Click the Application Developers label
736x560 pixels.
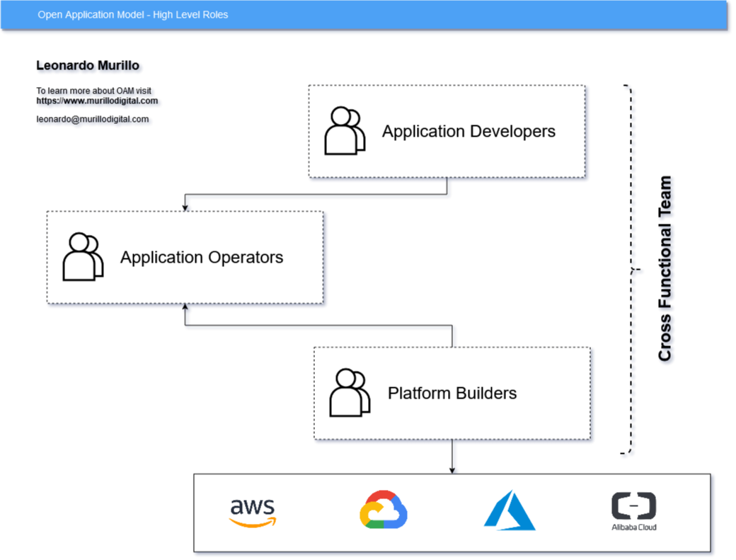[x=468, y=132]
